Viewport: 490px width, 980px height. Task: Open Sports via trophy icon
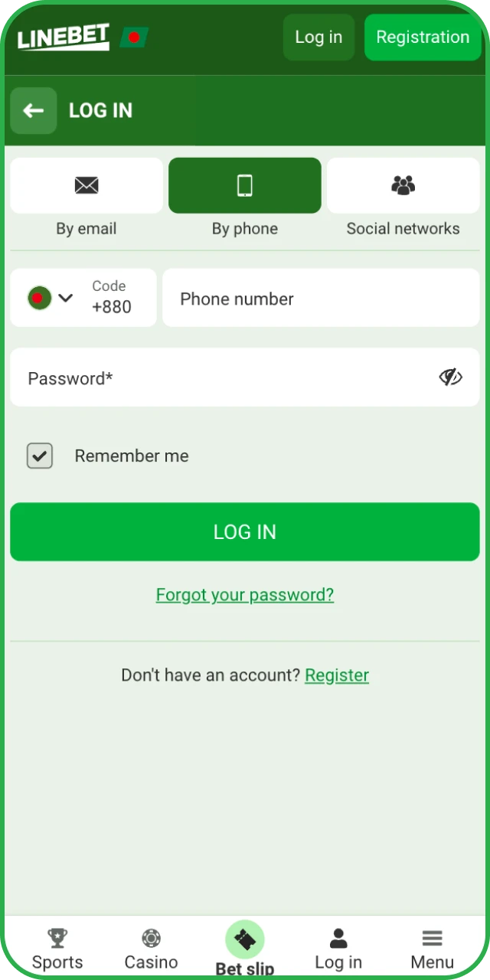tap(57, 938)
